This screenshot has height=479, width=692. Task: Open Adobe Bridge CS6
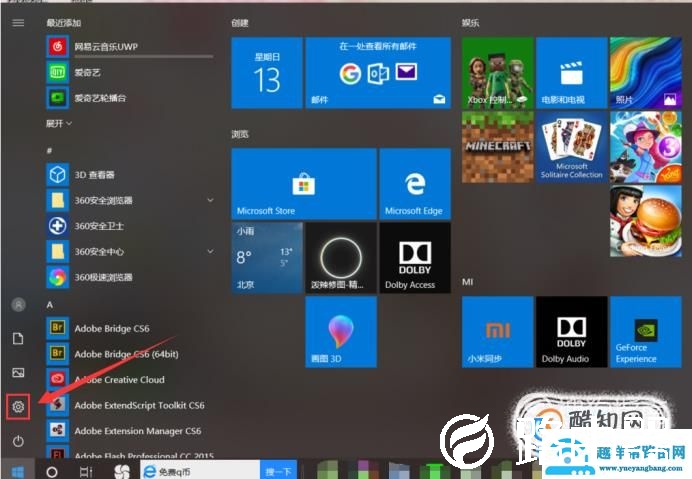[131, 328]
